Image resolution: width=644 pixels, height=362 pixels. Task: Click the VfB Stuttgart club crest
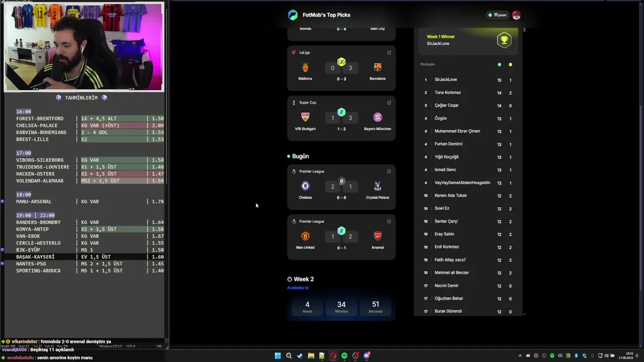305,117
